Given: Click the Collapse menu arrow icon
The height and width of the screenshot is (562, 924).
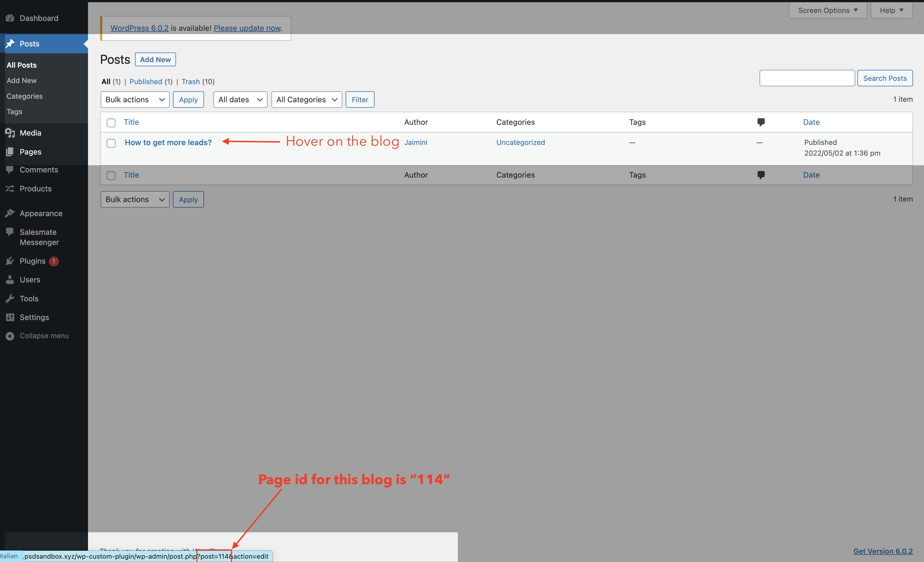Looking at the screenshot, I should (x=10, y=336).
